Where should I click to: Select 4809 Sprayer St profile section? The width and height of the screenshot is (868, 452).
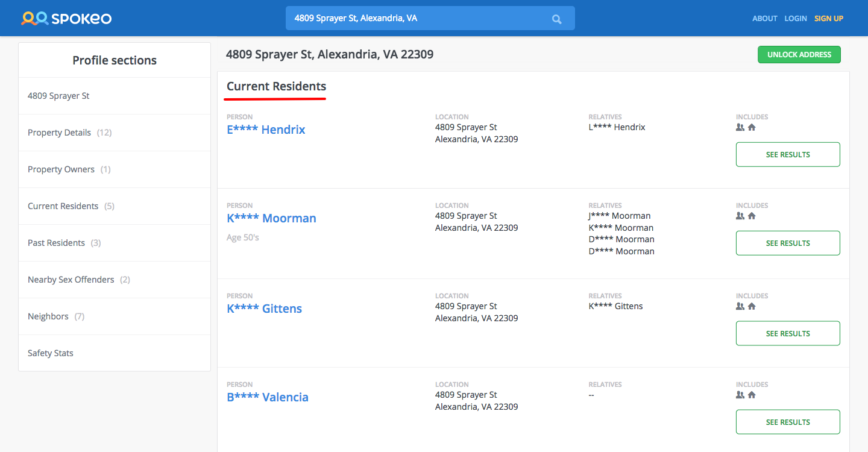click(115, 96)
